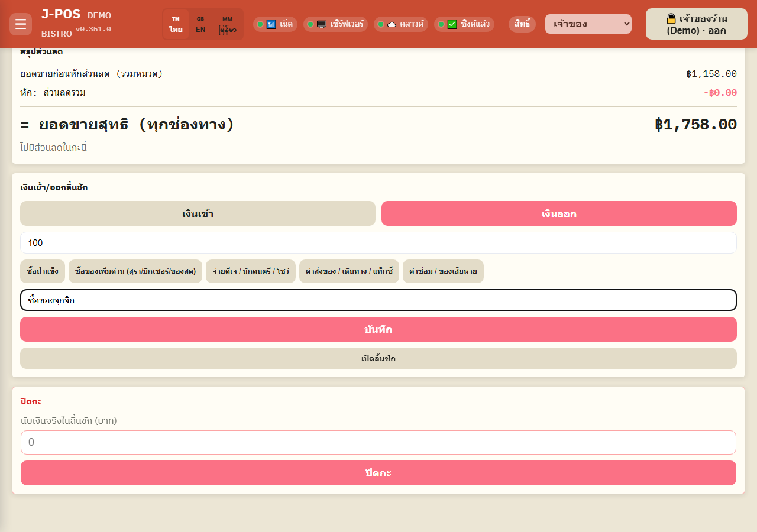
Task: Click the version label v0.351.0
Action: [93, 29]
